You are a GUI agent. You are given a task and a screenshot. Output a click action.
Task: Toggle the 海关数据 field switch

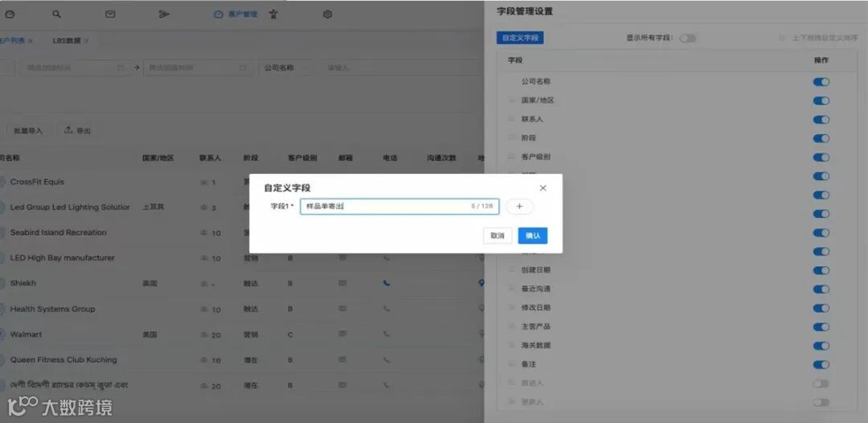tap(821, 346)
